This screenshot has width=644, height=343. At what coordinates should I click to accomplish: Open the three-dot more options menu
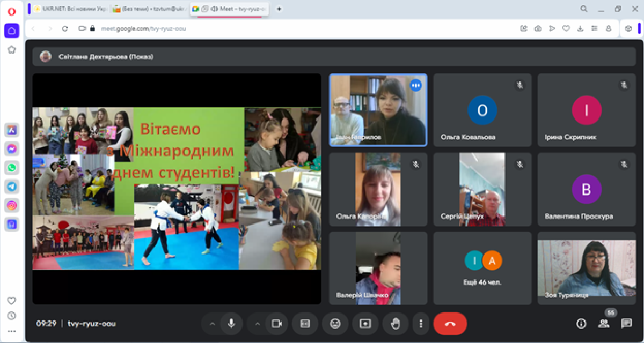421,324
